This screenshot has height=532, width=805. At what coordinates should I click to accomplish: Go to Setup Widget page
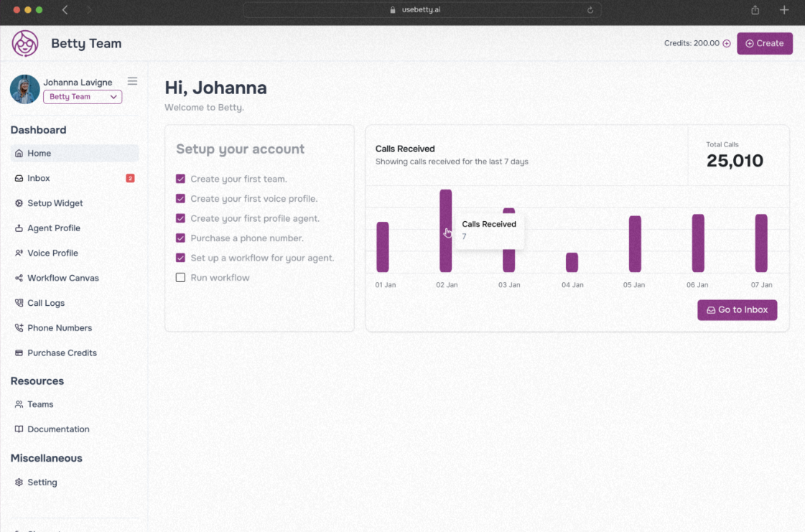click(75, 203)
